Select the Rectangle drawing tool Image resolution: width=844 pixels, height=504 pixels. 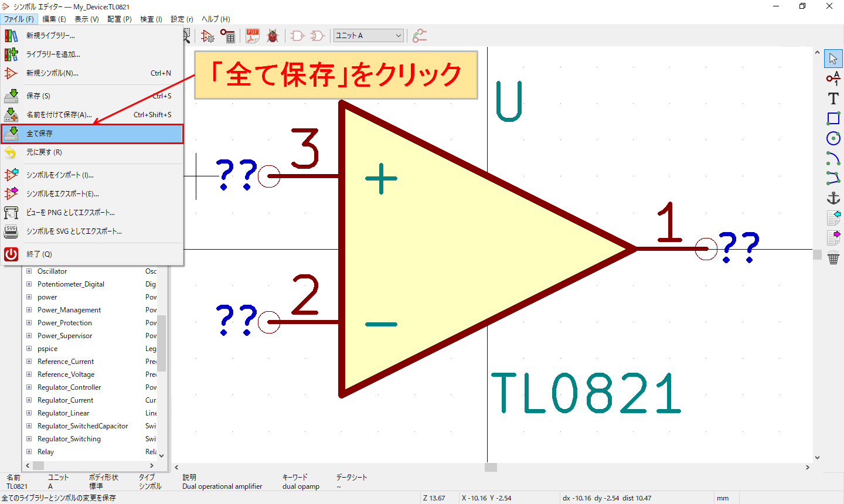[x=833, y=118]
